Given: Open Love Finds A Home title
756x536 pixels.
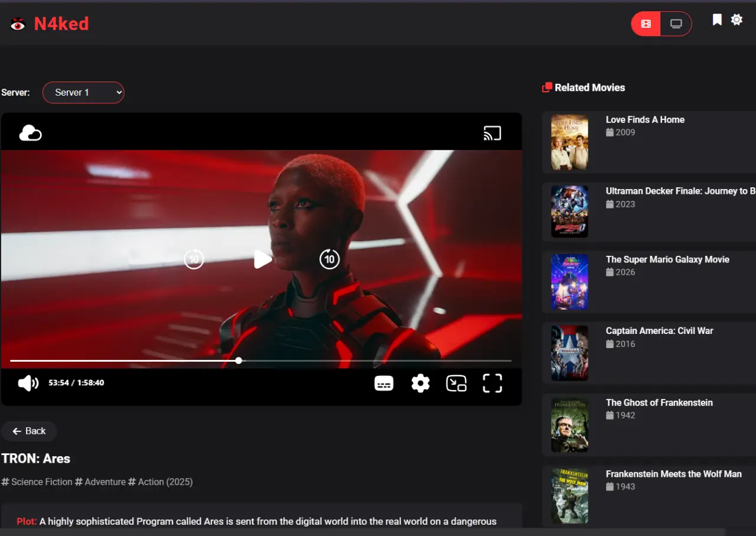Looking at the screenshot, I should point(645,119).
